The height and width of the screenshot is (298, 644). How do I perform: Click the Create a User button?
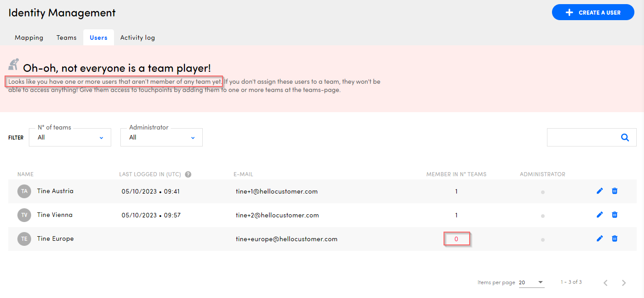click(593, 12)
